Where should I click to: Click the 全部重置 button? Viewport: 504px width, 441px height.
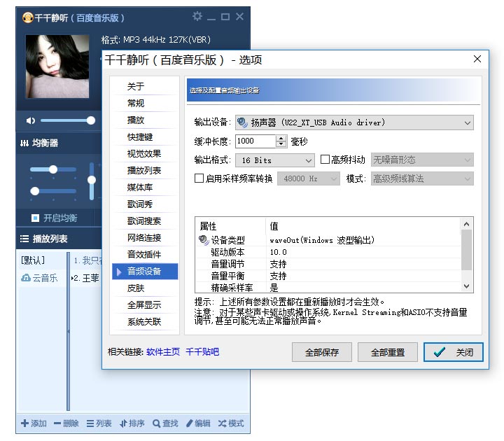388,352
